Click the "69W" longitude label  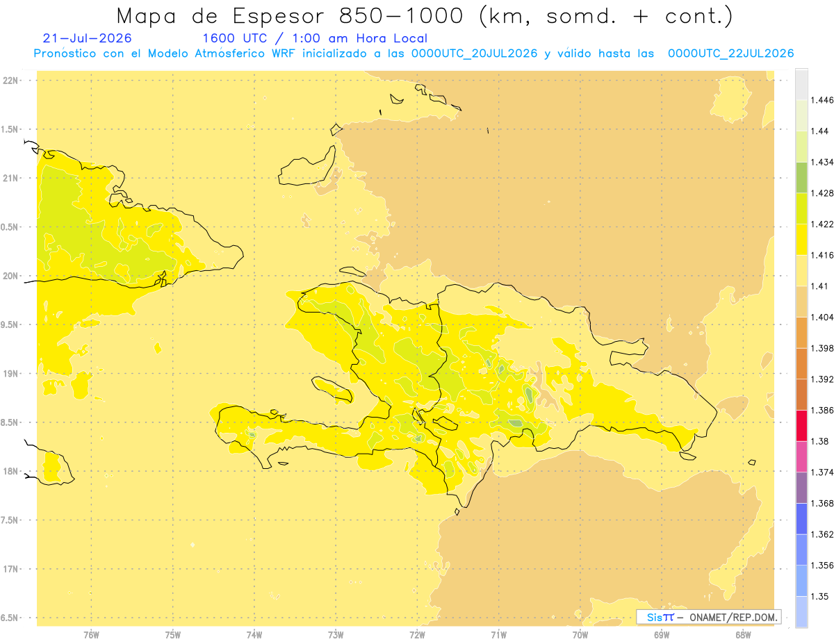point(662,634)
